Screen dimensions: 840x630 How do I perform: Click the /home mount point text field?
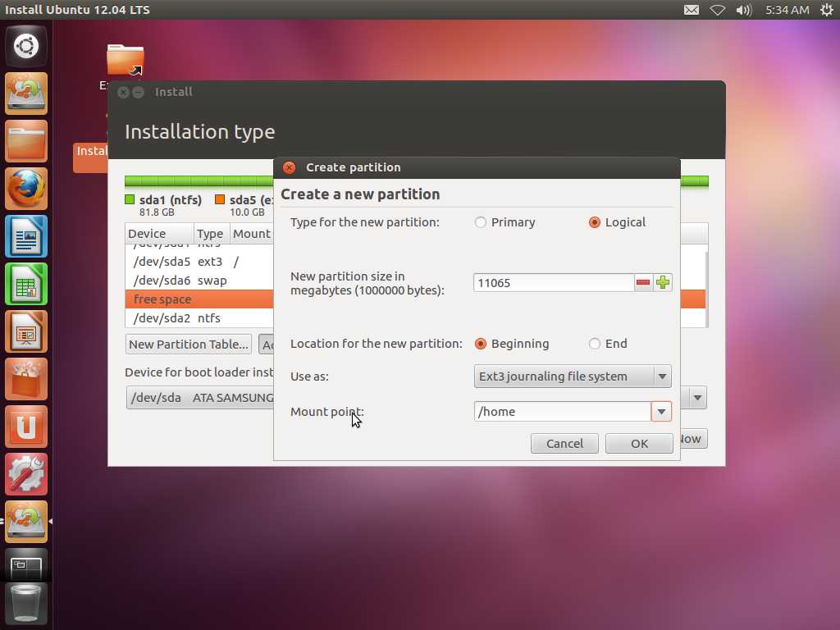click(563, 412)
